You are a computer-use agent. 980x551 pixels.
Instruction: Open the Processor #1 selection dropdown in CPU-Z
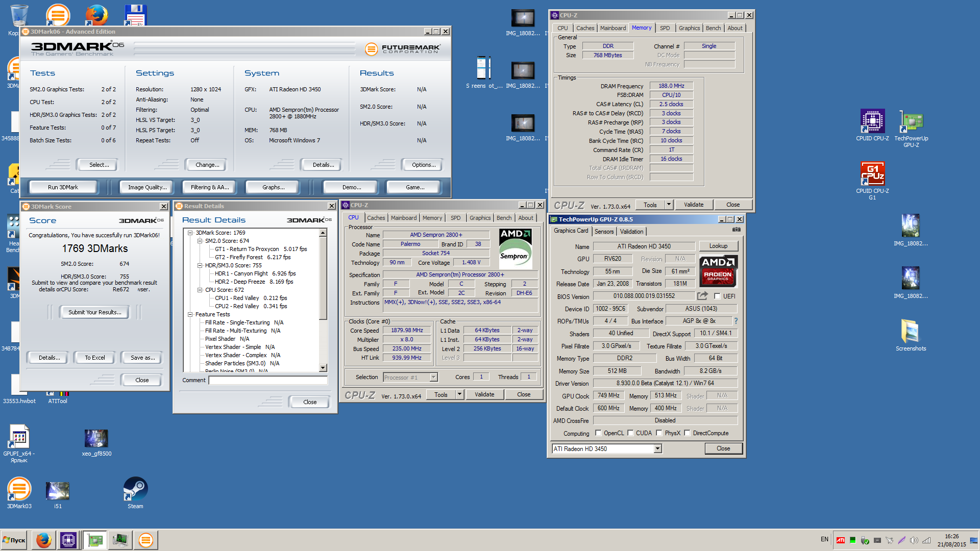[x=433, y=377]
